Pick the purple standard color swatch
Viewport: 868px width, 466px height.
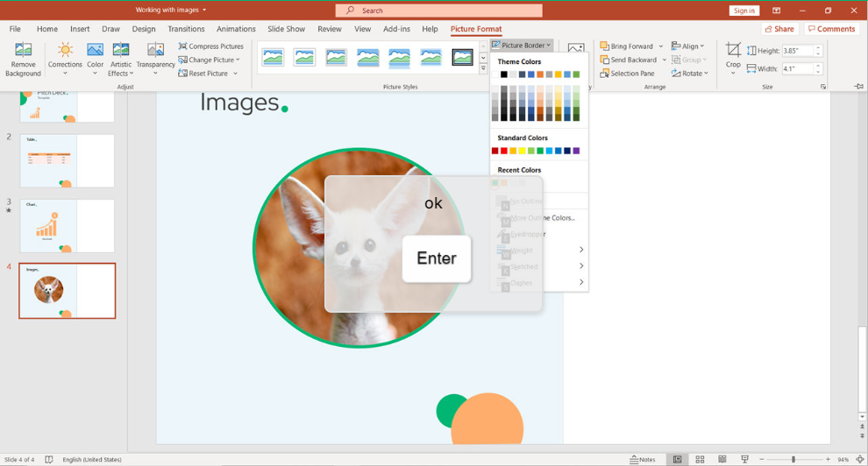[576, 151]
